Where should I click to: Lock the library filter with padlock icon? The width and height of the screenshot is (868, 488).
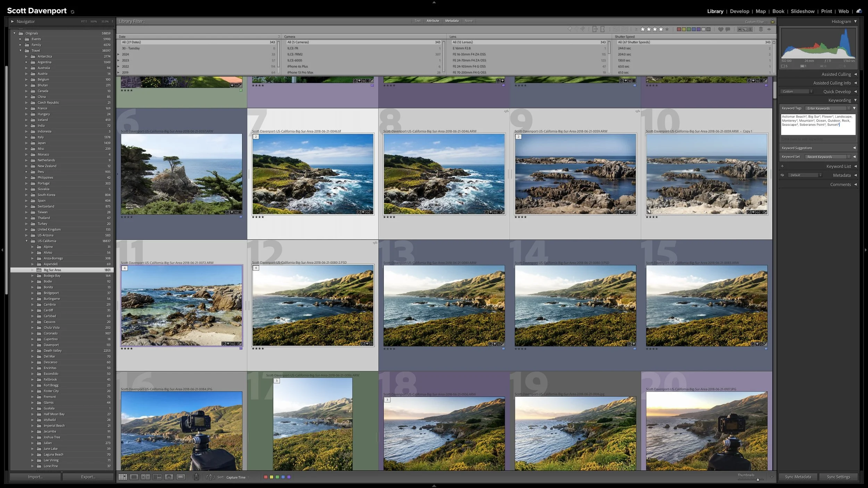coord(773,22)
